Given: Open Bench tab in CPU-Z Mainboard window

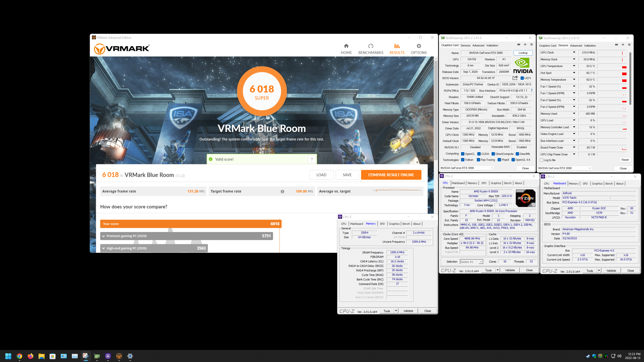Looking at the screenshot, I should point(609,184).
